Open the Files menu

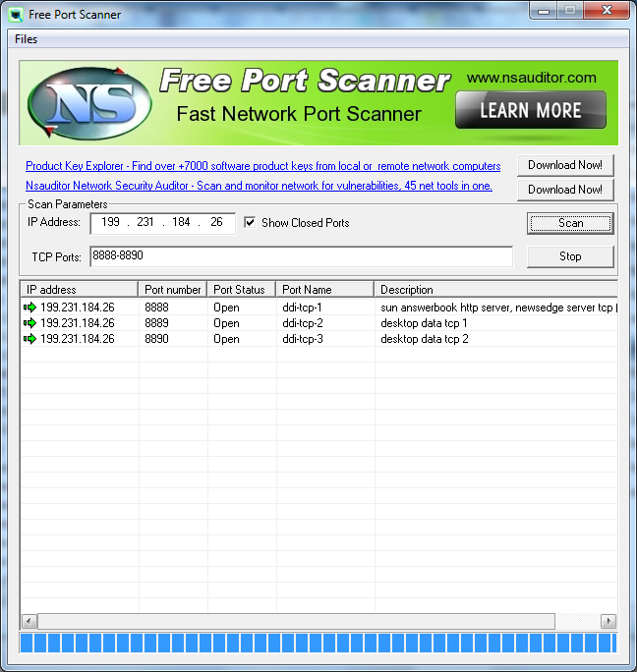26,39
